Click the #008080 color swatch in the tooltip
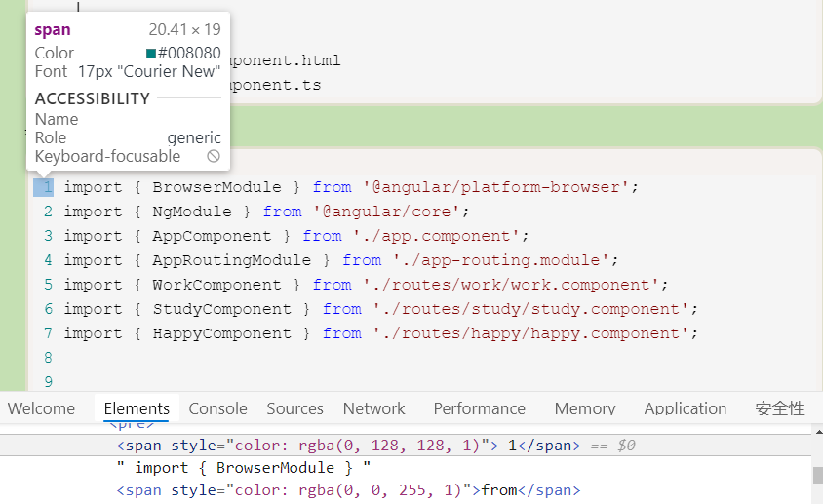This screenshot has width=823, height=504. [x=151, y=53]
